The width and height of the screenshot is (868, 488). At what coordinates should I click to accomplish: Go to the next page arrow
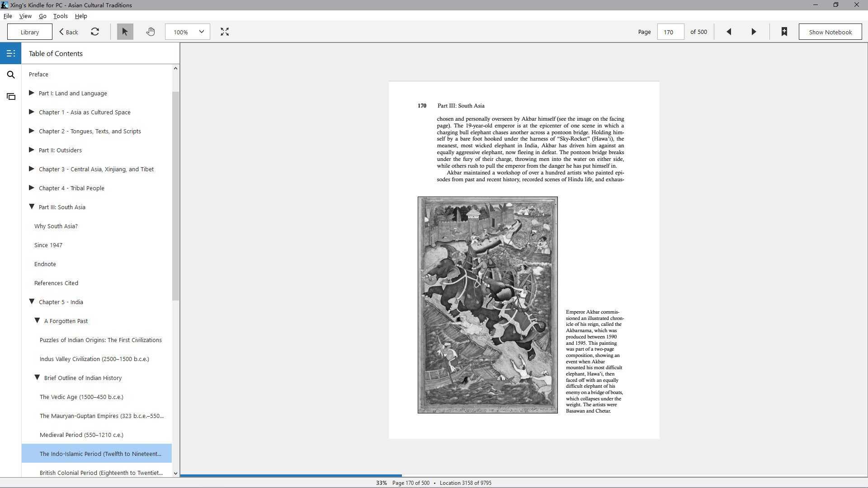coord(754,32)
